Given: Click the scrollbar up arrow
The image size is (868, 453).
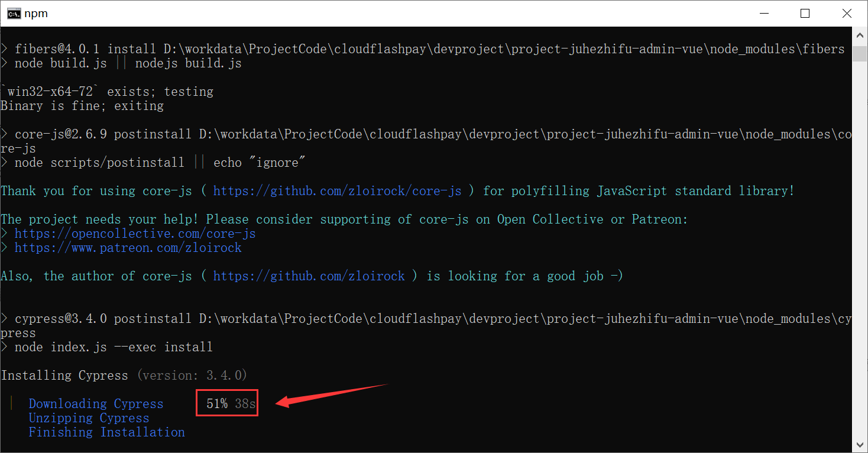Looking at the screenshot, I should (x=860, y=34).
